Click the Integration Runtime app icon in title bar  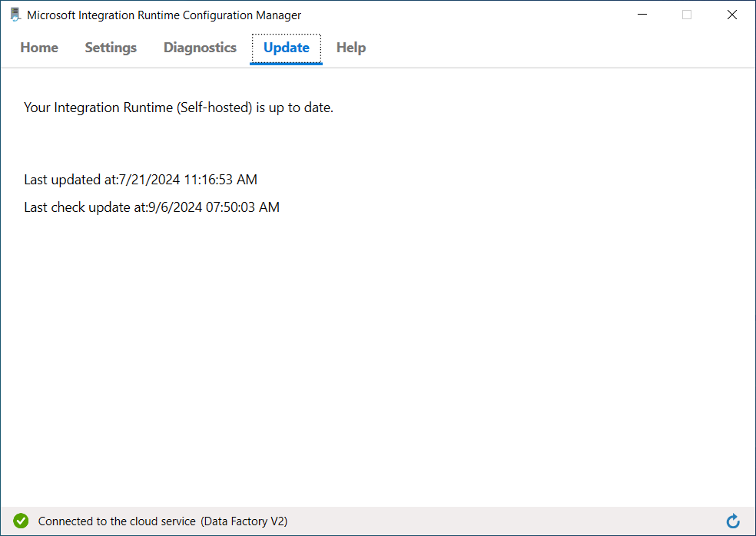coord(15,15)
